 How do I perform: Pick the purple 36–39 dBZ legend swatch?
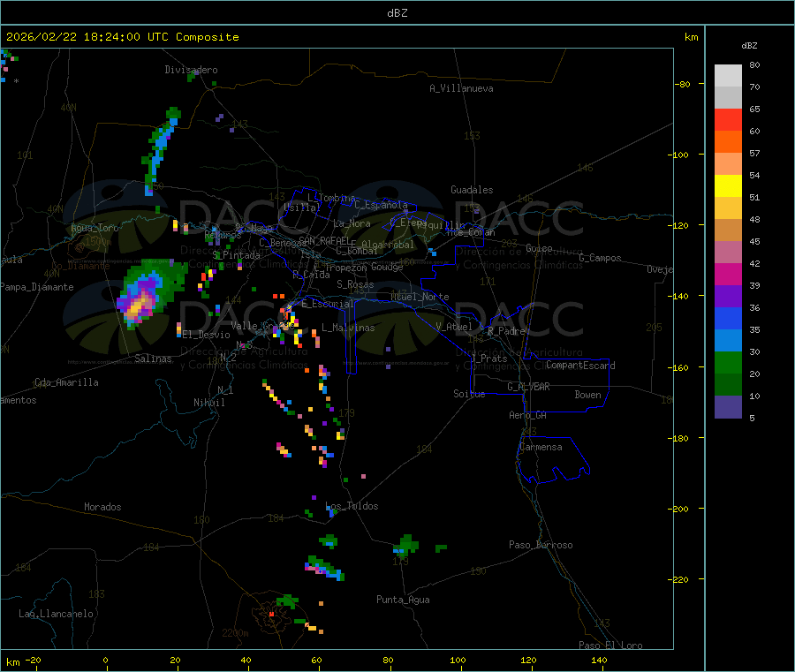point(728,296)
